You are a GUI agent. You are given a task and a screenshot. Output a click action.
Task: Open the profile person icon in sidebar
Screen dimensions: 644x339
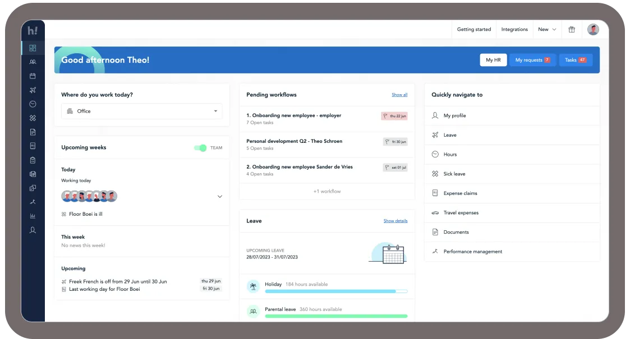pyautogui.click(x=33, y=230)
